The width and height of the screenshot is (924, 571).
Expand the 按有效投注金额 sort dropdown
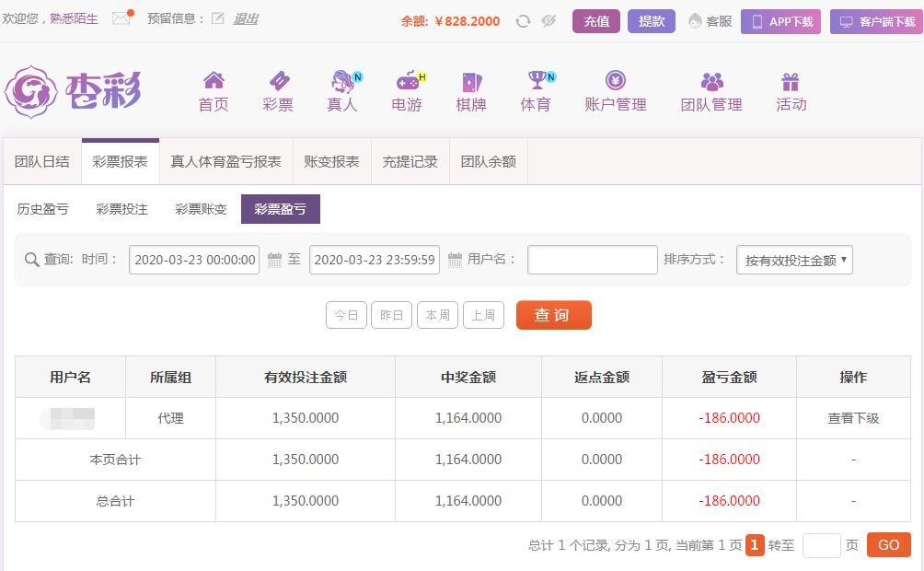[x=794, y=260]
